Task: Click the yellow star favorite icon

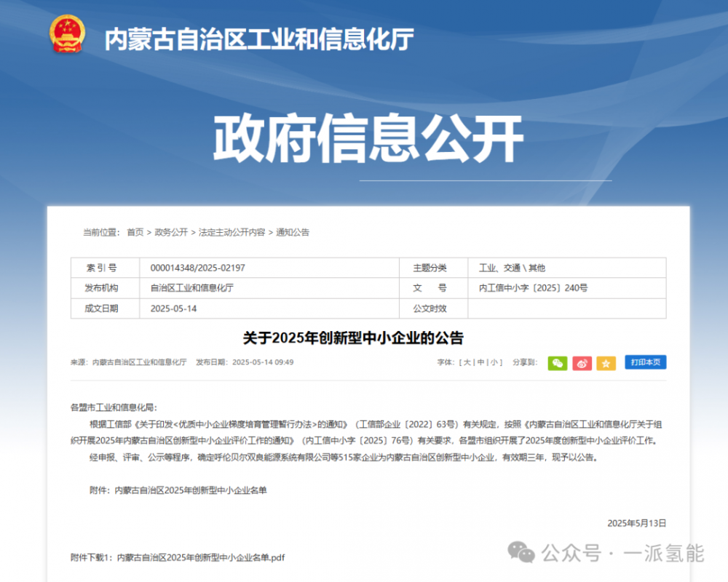Action: 606,362
